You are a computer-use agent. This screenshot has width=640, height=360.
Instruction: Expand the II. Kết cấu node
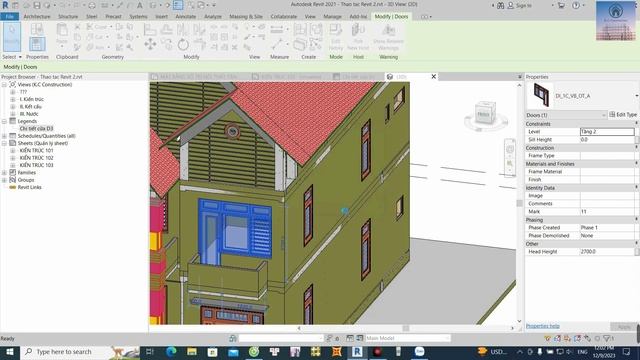click(13, 107)
